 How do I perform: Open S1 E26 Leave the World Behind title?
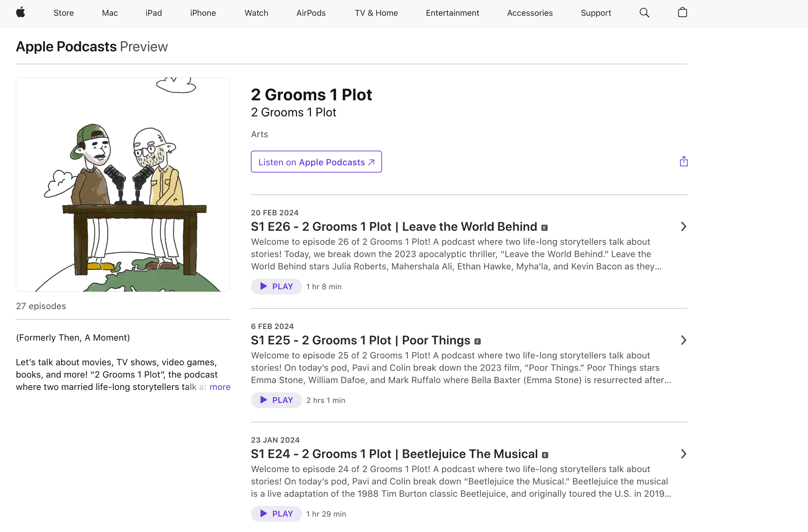(394, 227)
